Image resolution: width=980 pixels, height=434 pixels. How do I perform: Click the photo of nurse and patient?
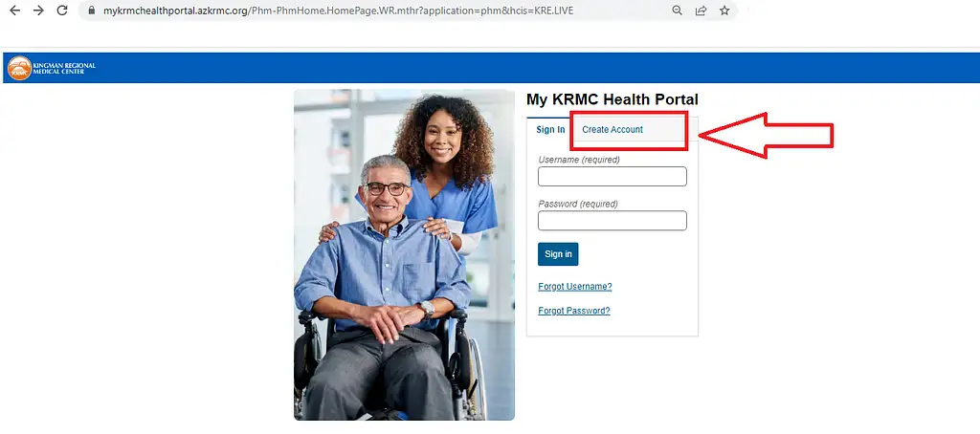[x=405, y=255]
